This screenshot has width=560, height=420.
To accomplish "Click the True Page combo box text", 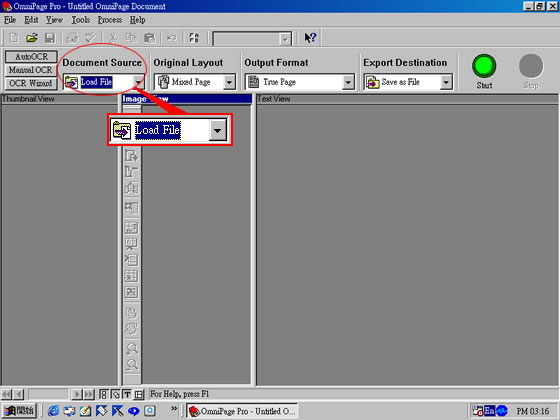I will (280, 82).
